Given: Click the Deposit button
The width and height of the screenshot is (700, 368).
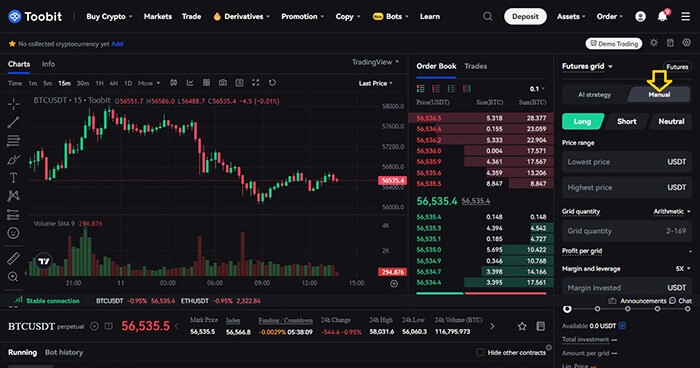Looking at the screenshot, I should (x=525, y=17).
